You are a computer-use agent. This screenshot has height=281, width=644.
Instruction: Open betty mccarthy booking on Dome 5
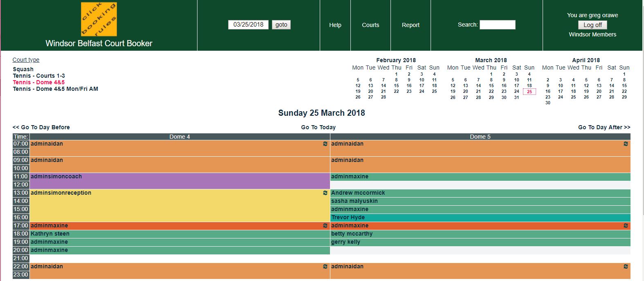pyautogui.click(x=480, y=234)
